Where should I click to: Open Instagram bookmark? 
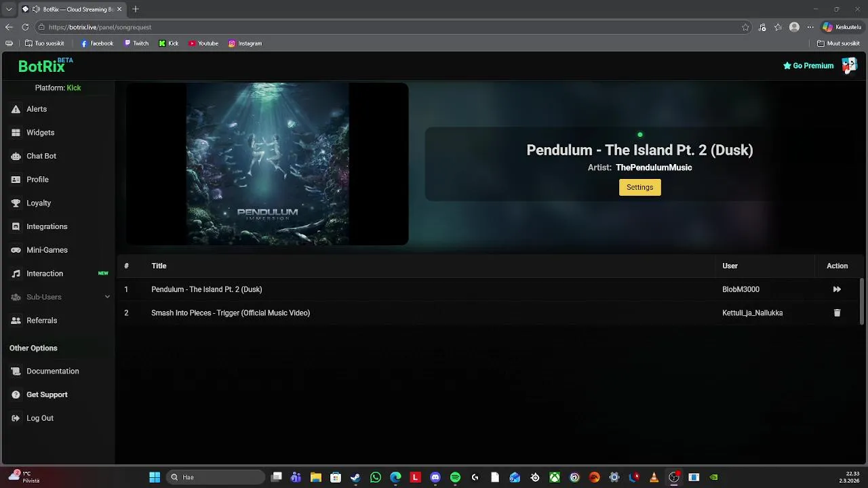tap(245, 43)
